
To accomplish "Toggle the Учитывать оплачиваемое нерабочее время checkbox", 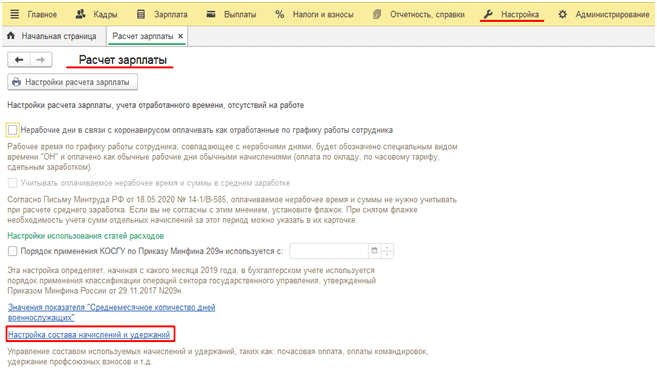I will (13, 183).
